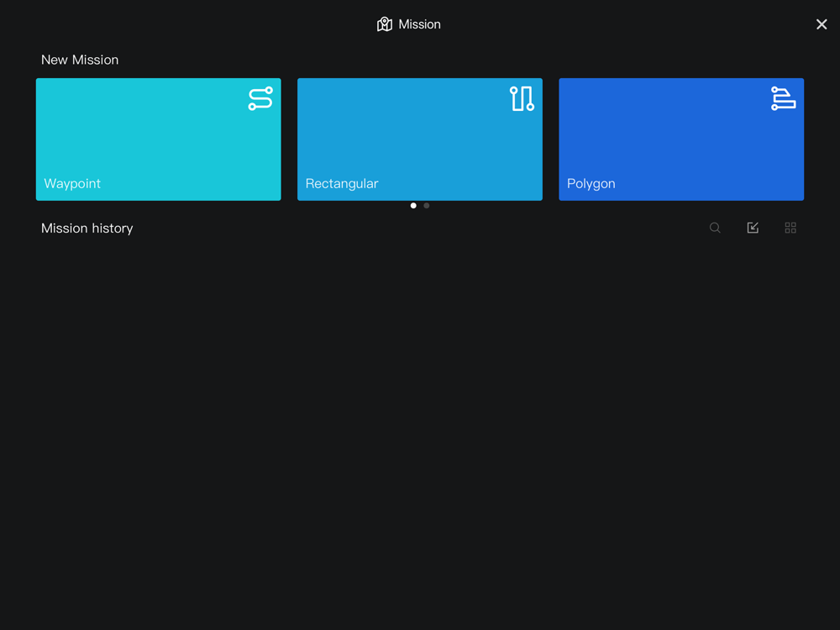Go to second mission type page dot
Screen dimensions: 840x630
pyautogui.click(x=427, y=206)
